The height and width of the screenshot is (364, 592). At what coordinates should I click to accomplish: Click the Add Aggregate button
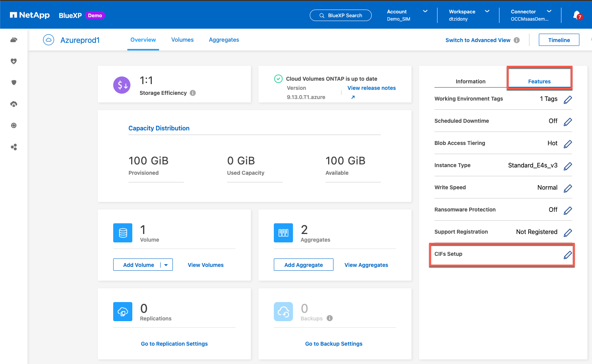tap(303, 265)
